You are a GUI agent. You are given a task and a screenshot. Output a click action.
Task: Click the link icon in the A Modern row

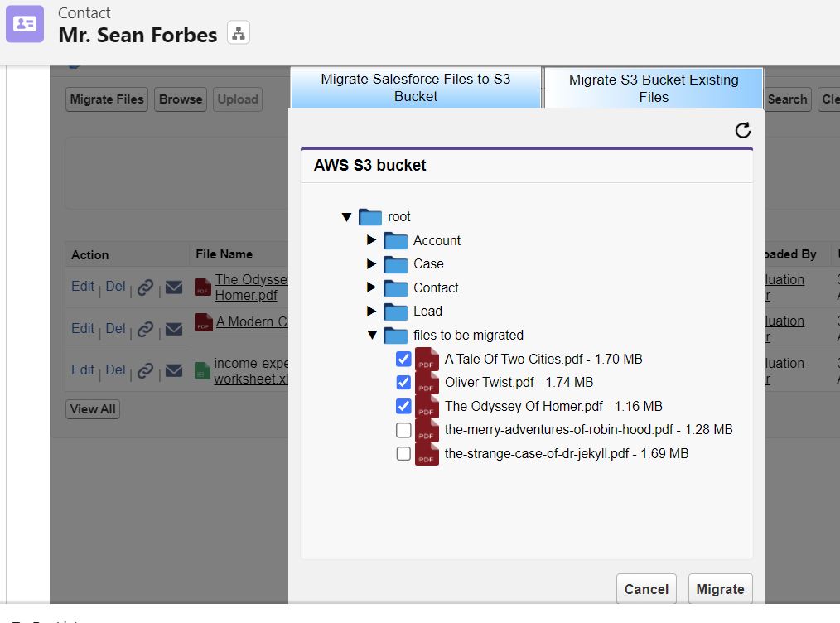click(x=145, y=329)
